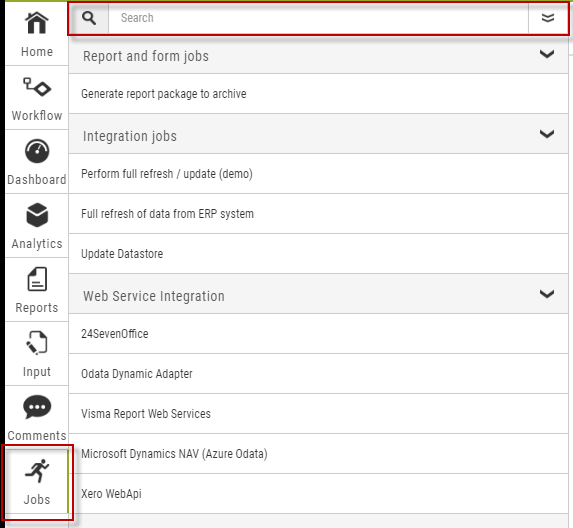Select the Input pencil icon
The image size is (573, 528).
[x=37, y=343]
